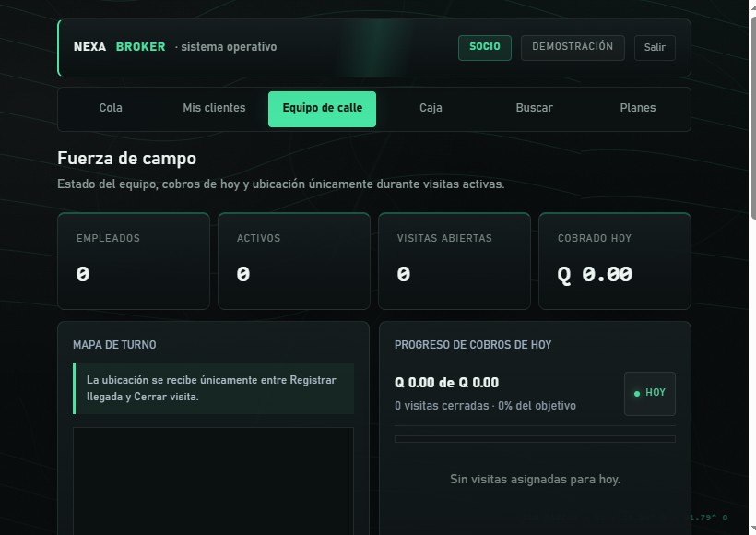Click the ACTIVOS stat card
The image size is (756, 535).
[x=294, y=260]
